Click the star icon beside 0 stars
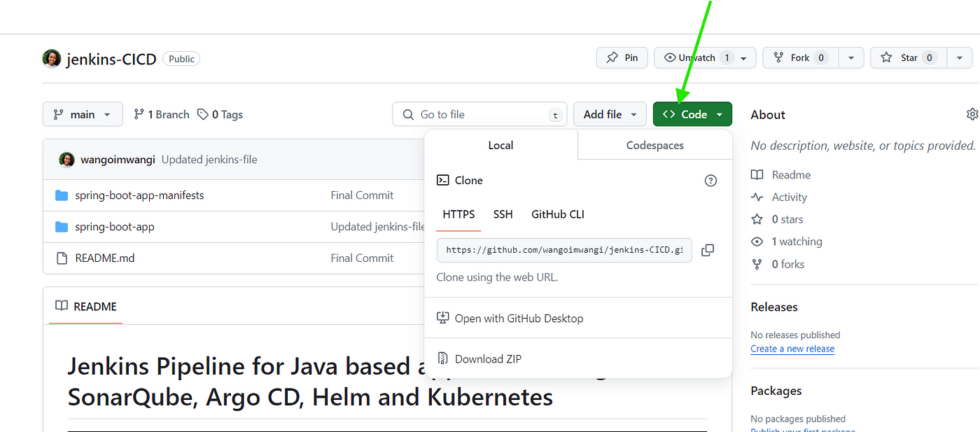Screen dimensions: 980x432 point(757,219)
